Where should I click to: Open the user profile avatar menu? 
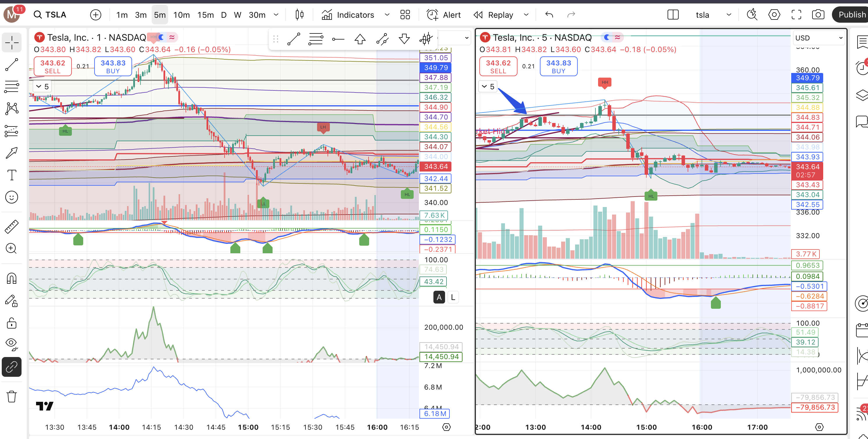coord(12,15)
